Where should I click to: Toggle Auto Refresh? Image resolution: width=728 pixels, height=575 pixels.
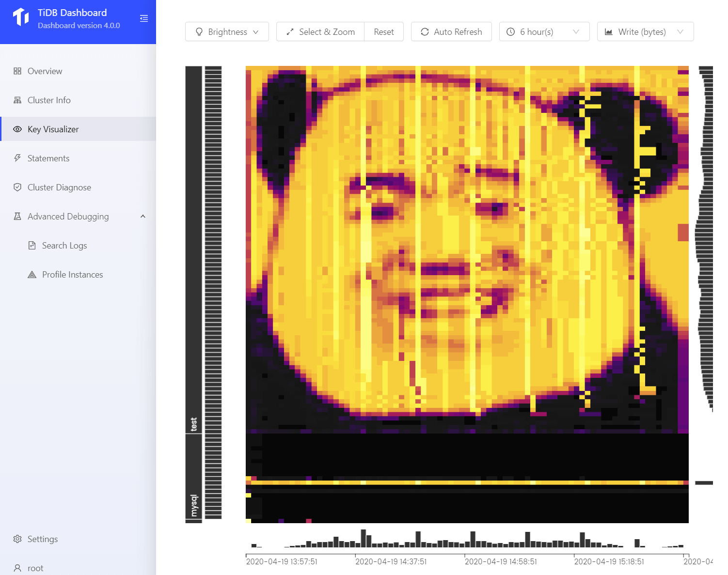(451, 32)
